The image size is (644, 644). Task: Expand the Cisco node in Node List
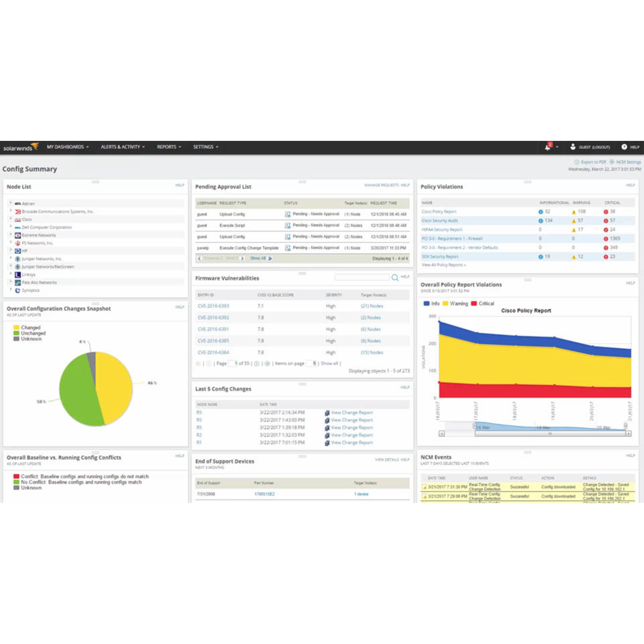(11, 219)
